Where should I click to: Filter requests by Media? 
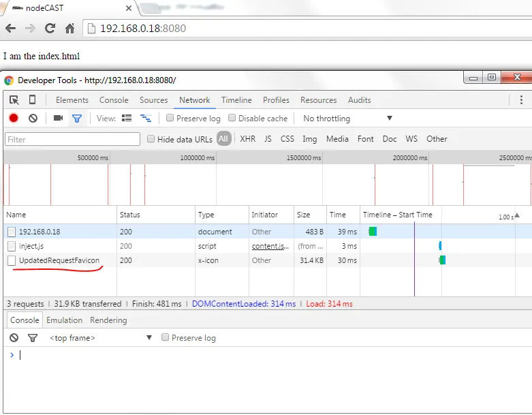(337, 139)
